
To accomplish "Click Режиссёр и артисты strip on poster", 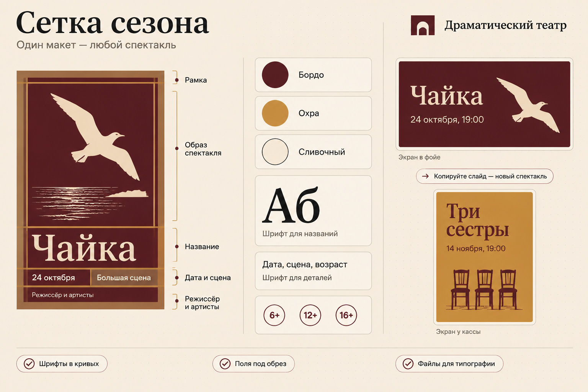I will coord(91,295).
